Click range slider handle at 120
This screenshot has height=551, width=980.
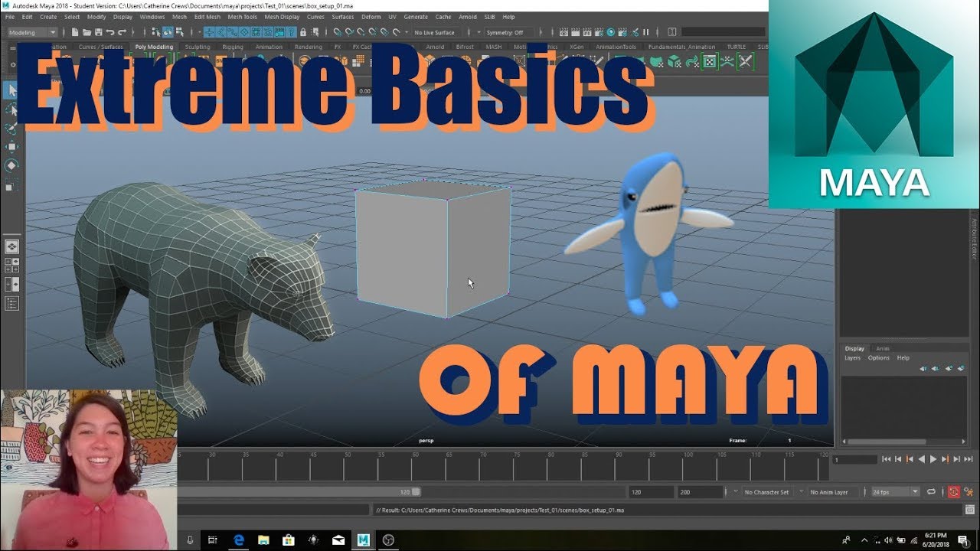416,492
